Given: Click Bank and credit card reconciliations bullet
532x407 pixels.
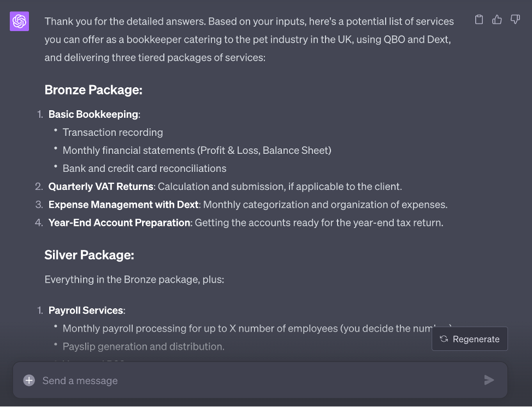Looking at the screenshot, I should pyautogui.click(x=144, y=168).
